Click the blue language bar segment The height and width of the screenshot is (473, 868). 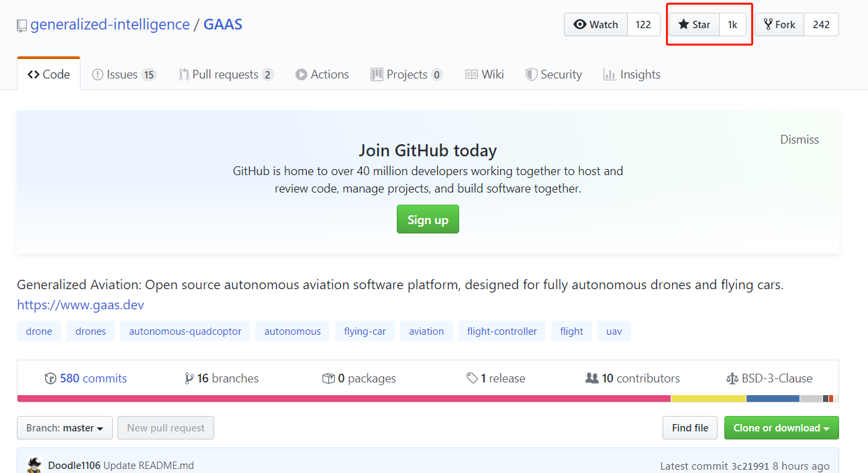coord(773,399)
